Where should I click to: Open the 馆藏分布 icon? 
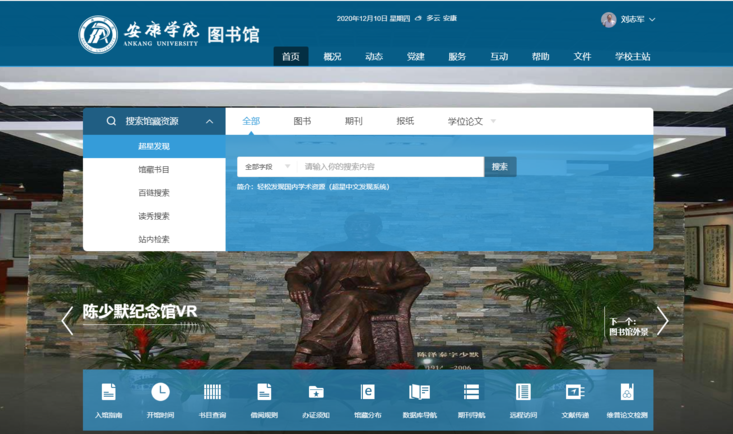(x=368, y=392)
